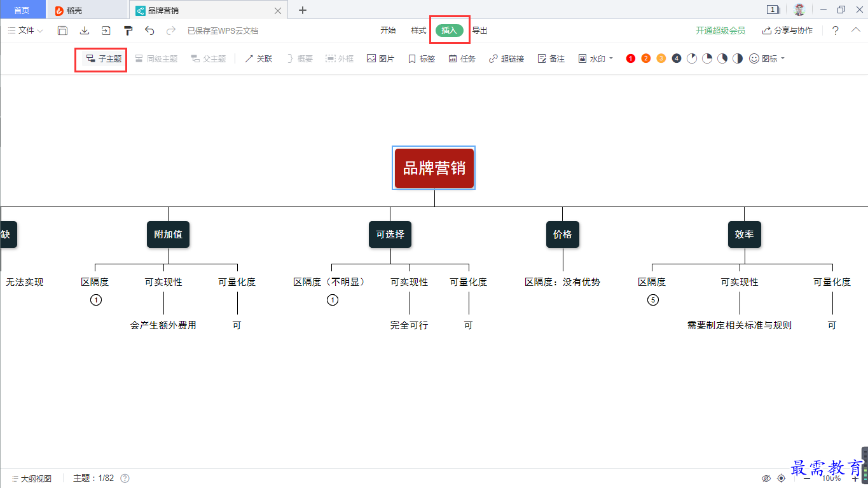Click the download arrow icon
Image resolution: width=868 pixels, height=488 pixels.
85,30
